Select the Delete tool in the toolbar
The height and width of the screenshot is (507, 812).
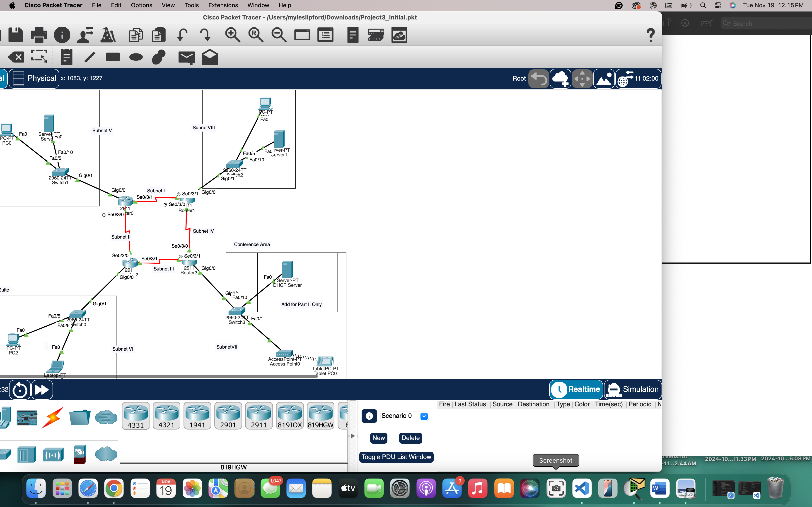tap(16, 57)
